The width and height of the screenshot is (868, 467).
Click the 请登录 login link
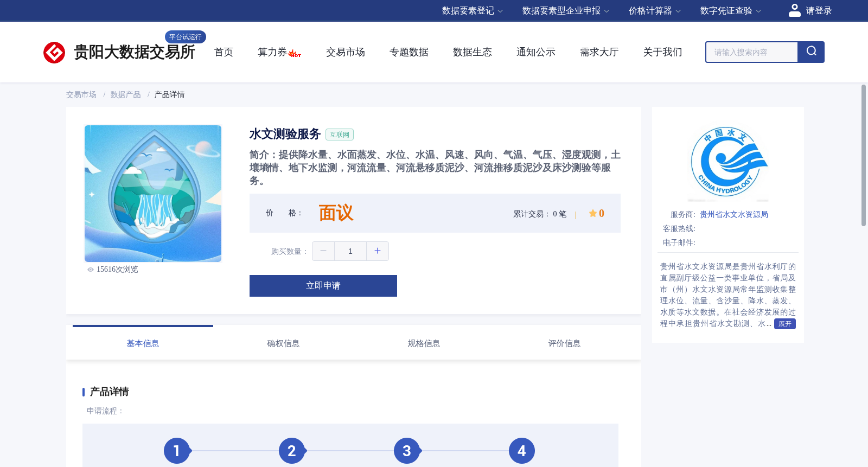819,11
